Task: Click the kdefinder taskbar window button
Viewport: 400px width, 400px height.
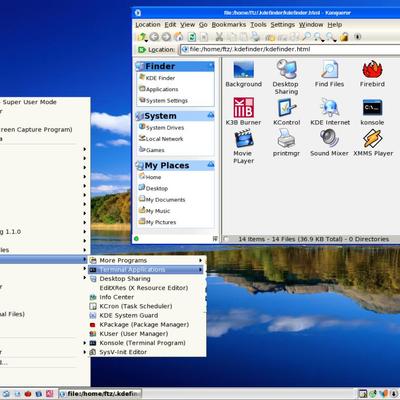Action: pos(100,394)
